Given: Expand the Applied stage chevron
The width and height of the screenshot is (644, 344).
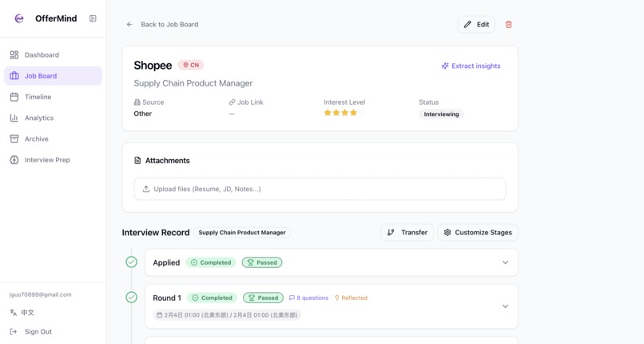Looking at the screenshot, I should [x=505, y=262].
